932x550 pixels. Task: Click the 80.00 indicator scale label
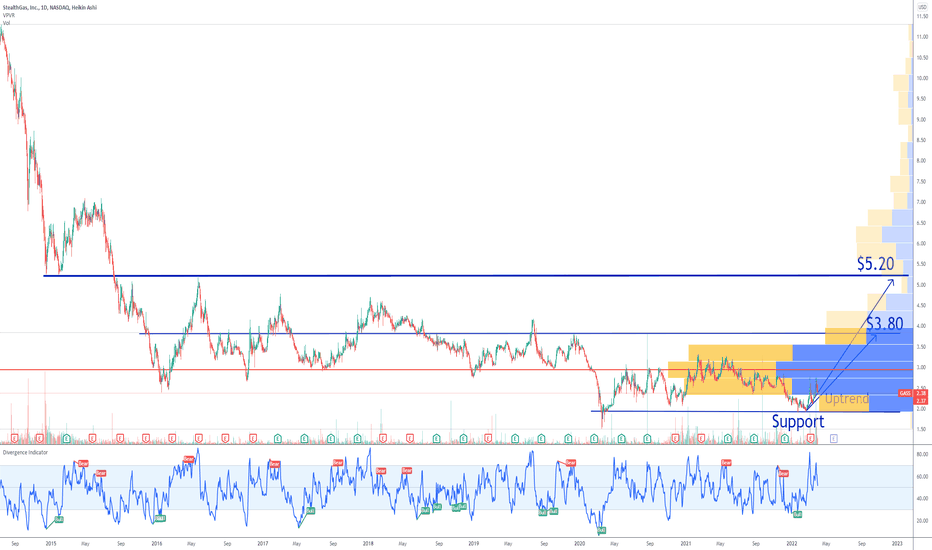pos(922,454)
